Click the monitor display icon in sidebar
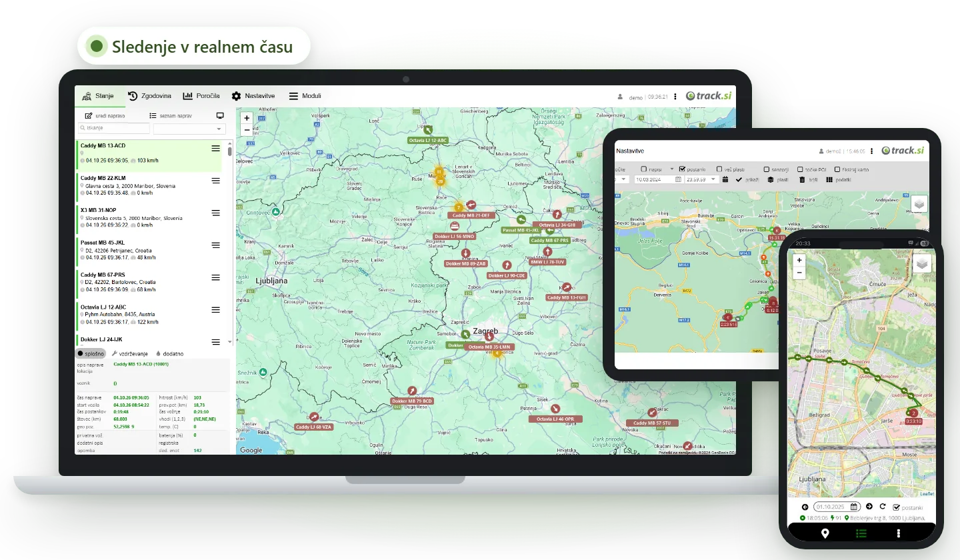 (220, 116)
